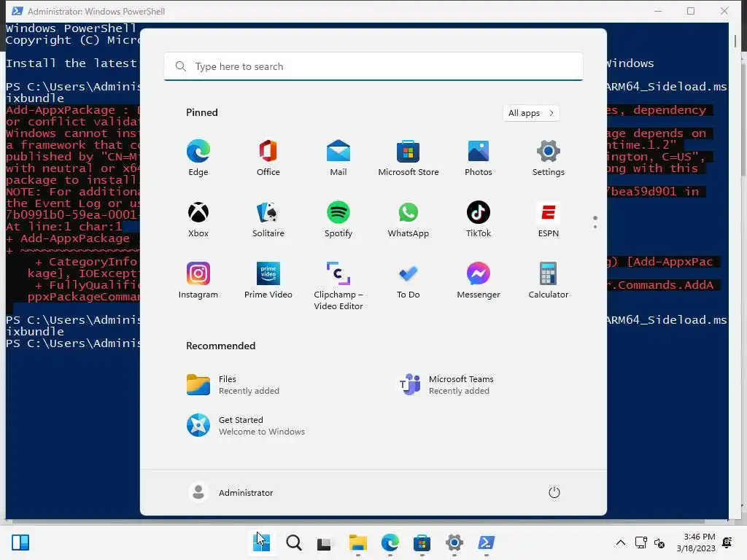Screen dimensions: 747x560
Task: Launch Spotify from Start menu
Action: click(x=338, y=219)
